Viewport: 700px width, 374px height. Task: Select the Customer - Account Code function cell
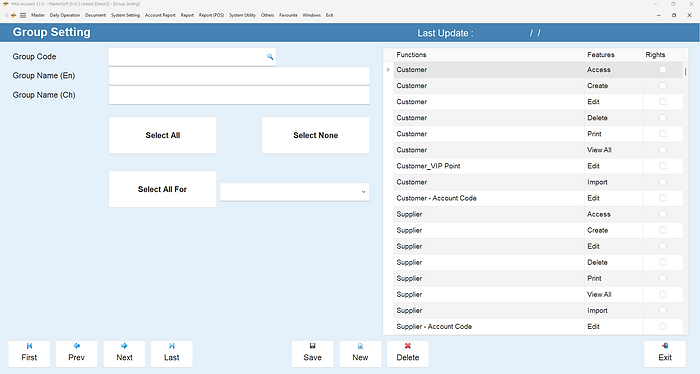click(x=489, y=198)
